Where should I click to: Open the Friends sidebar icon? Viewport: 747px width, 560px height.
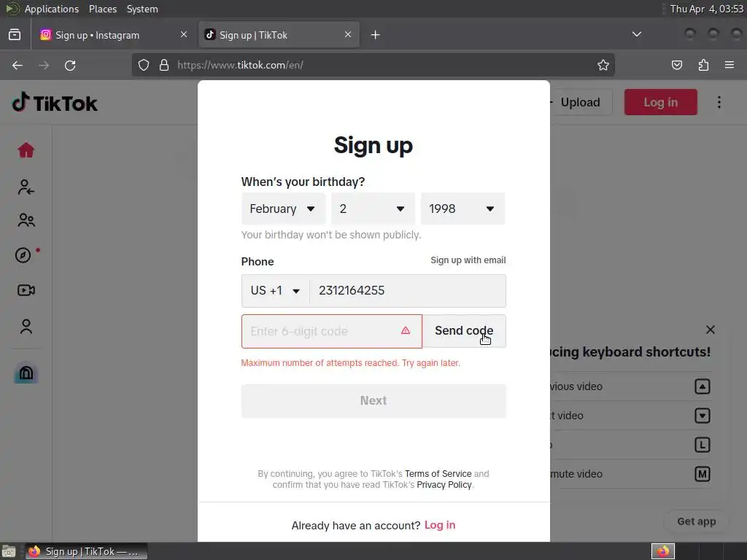(x=26, y=220)
